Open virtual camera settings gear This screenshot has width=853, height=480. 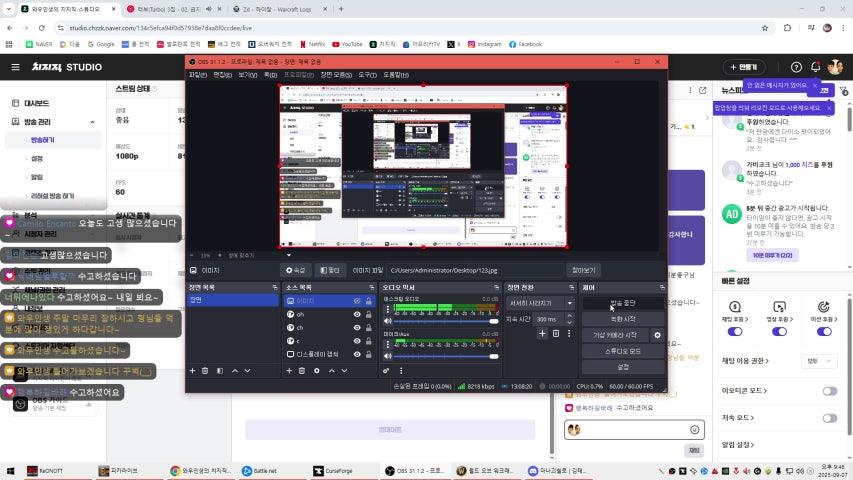(x=657, y=335)
